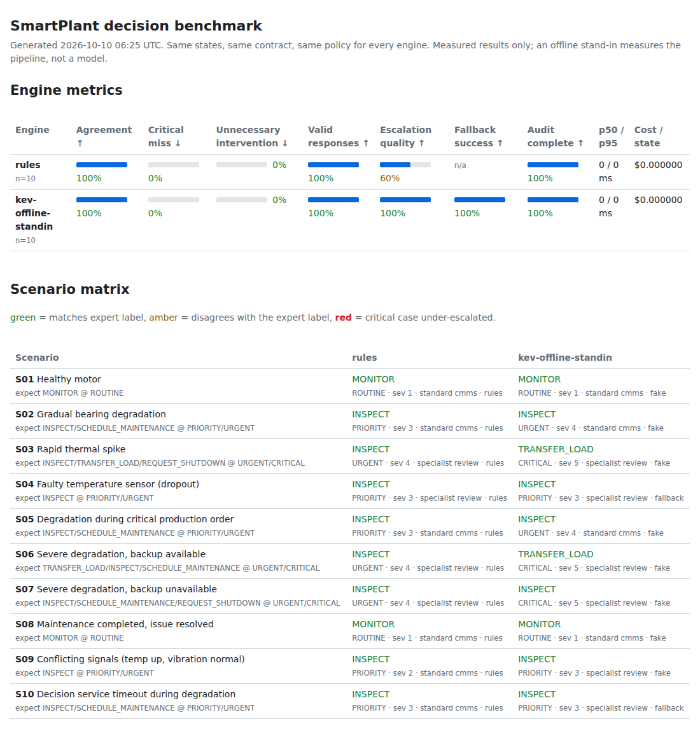Click kev-offline-standin MONITOR result for S08
The width and height of the screenshot is (700, 752).
pyautogui.click(x=539, y=624)
